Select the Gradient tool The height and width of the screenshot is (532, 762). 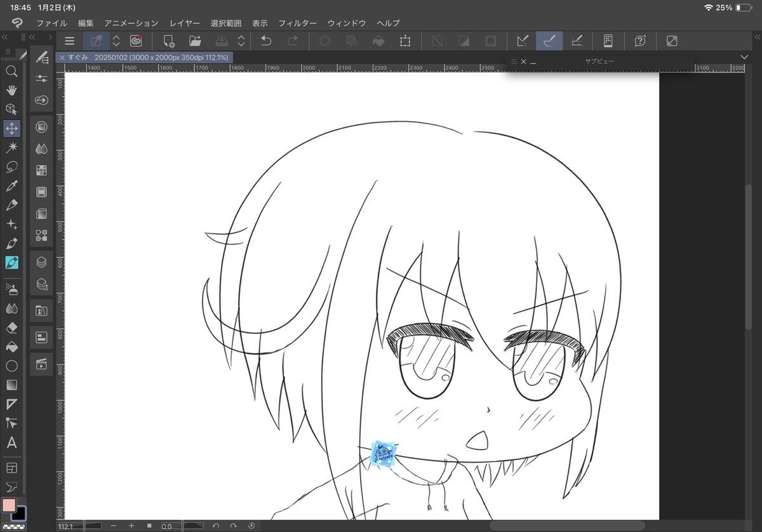[x=11, y=385]
